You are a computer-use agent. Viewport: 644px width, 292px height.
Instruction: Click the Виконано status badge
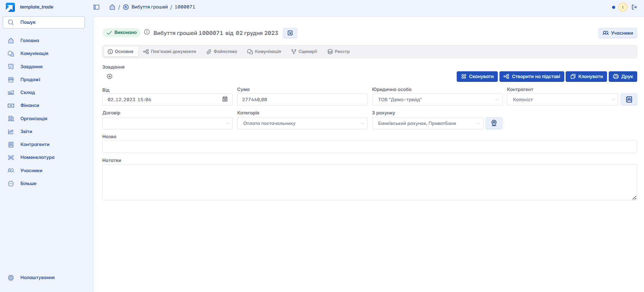[121, 33]
